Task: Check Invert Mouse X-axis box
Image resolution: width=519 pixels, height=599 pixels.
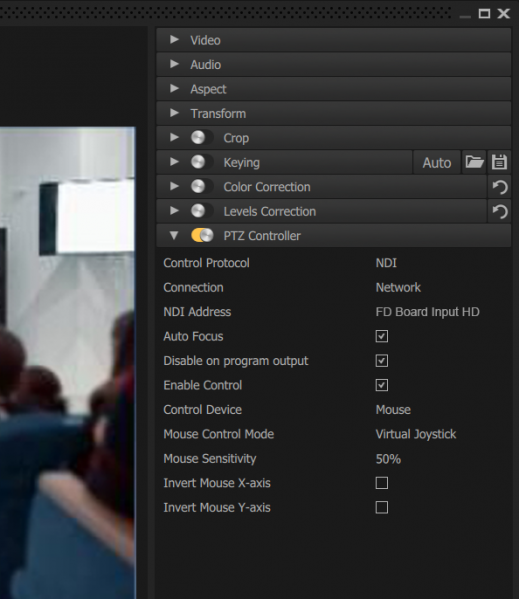Action: (x=382, y=483)
